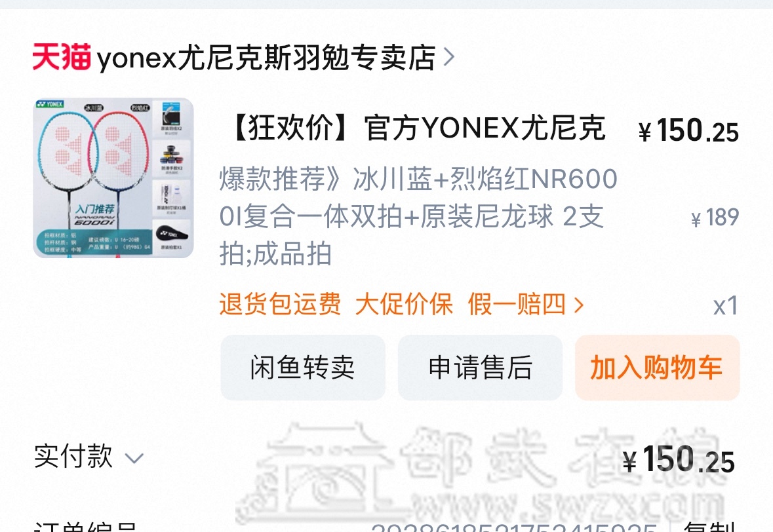This screenshot has width=773, height=532.
Task: Tap the 假一赔四 guarantee label
Action: [517, 304]
